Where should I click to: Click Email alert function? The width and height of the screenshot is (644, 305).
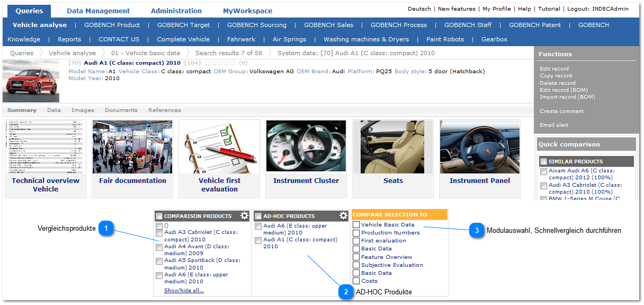tap(554, 125)
